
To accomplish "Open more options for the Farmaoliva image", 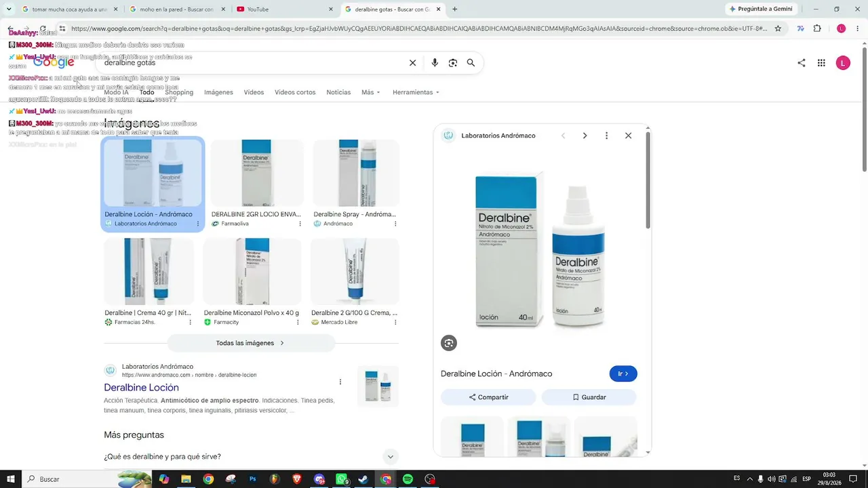I will click(x=298, y=224).
